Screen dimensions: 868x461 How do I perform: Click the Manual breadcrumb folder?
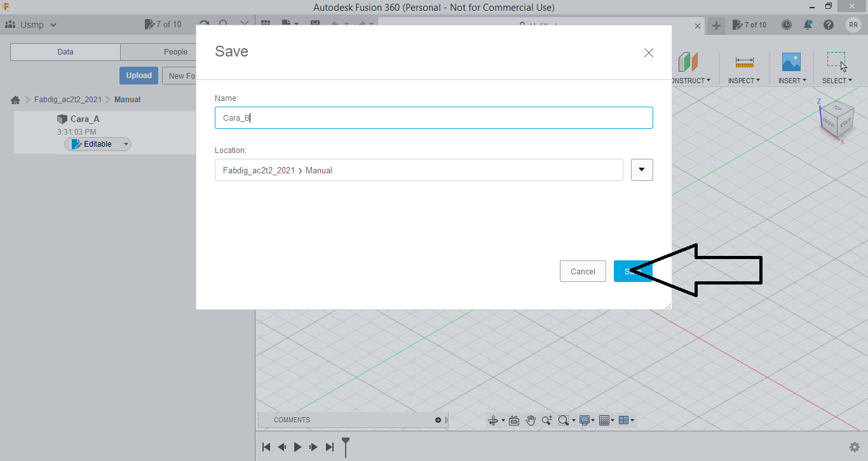point(127,100)
